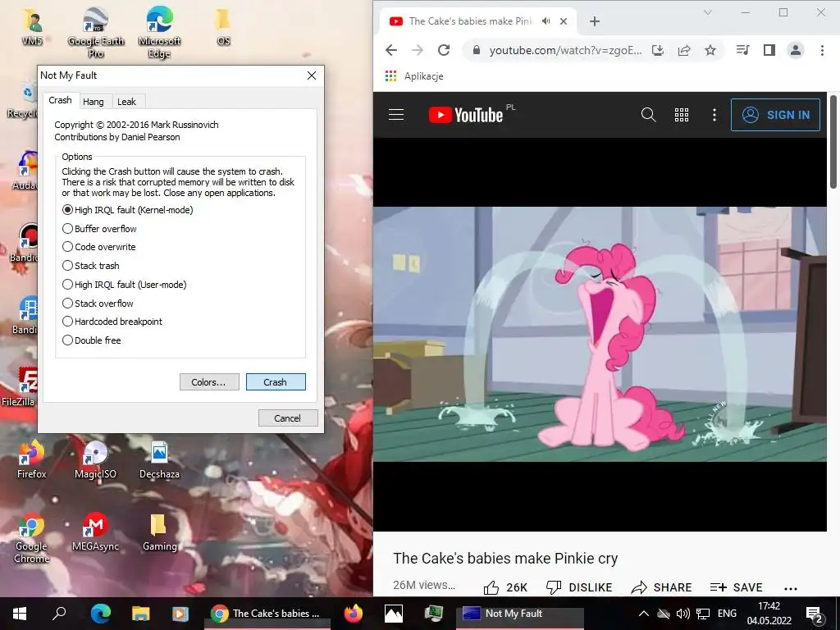The height and width of the screenshot is (630, 840).
Task: Go back in Chrome
Action: click(x=391, y=50)
